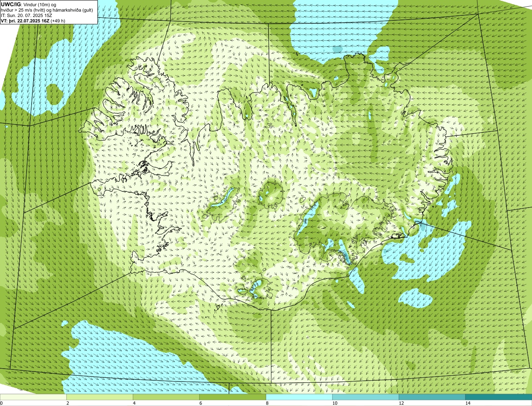Click the "IT: Sun. 20. 07. 2025 15Z" line

27,15
